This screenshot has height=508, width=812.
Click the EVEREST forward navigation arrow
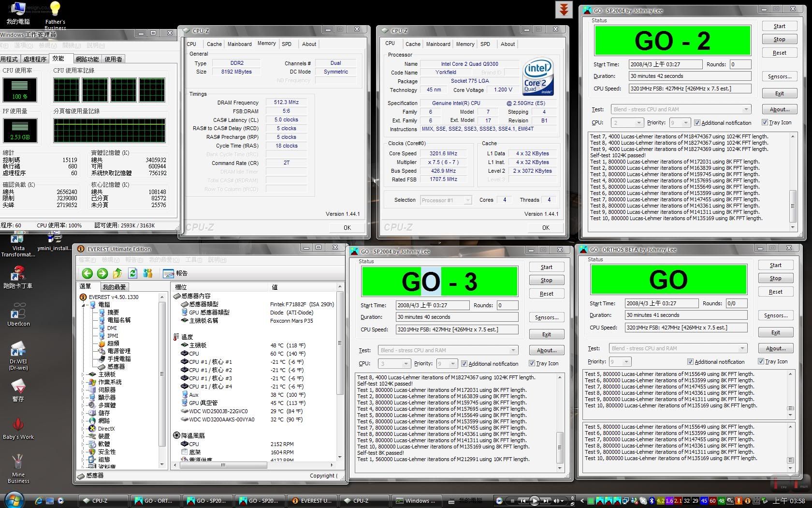click(x=102, y=273)
